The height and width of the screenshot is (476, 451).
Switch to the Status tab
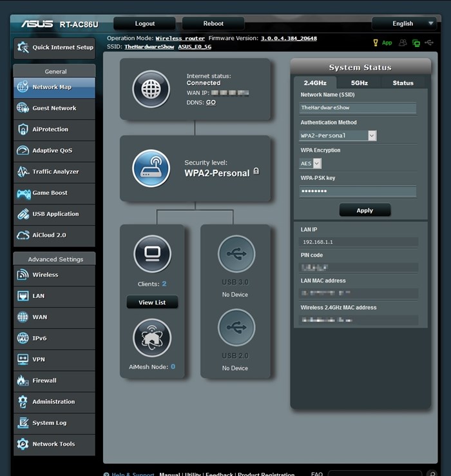point(403,83)
